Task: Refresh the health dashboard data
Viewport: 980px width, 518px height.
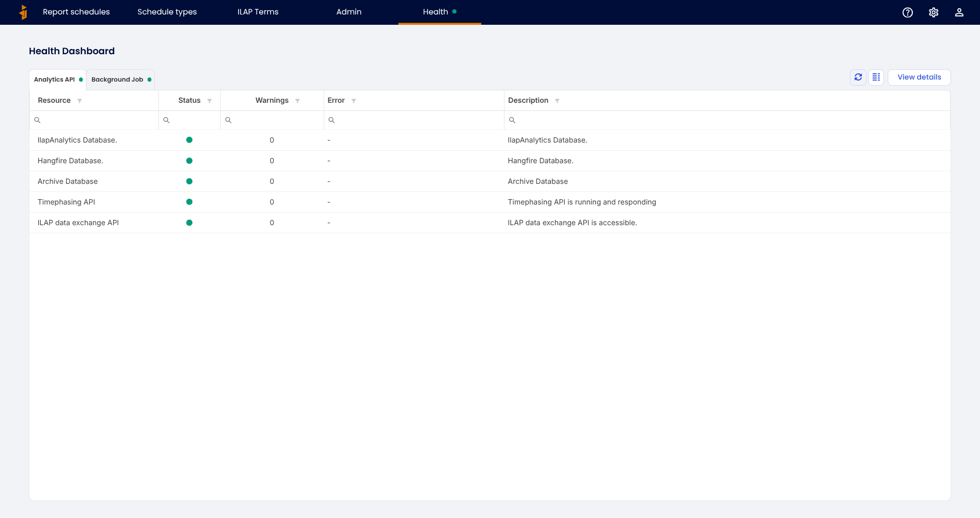Action: (x=858, y=77)
